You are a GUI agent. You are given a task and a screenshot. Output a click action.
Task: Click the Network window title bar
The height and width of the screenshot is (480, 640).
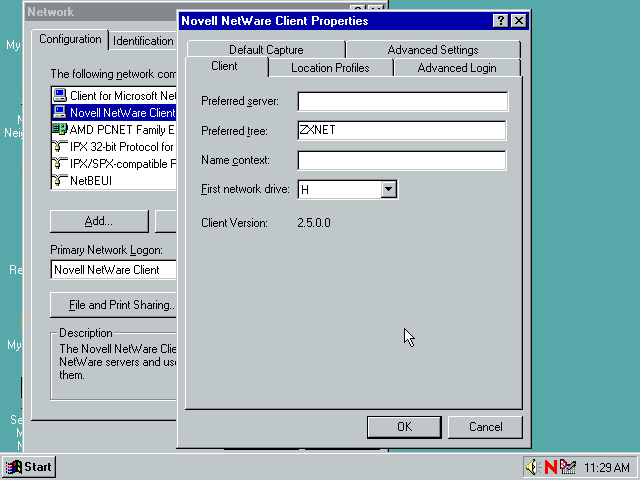click(102, 12)
